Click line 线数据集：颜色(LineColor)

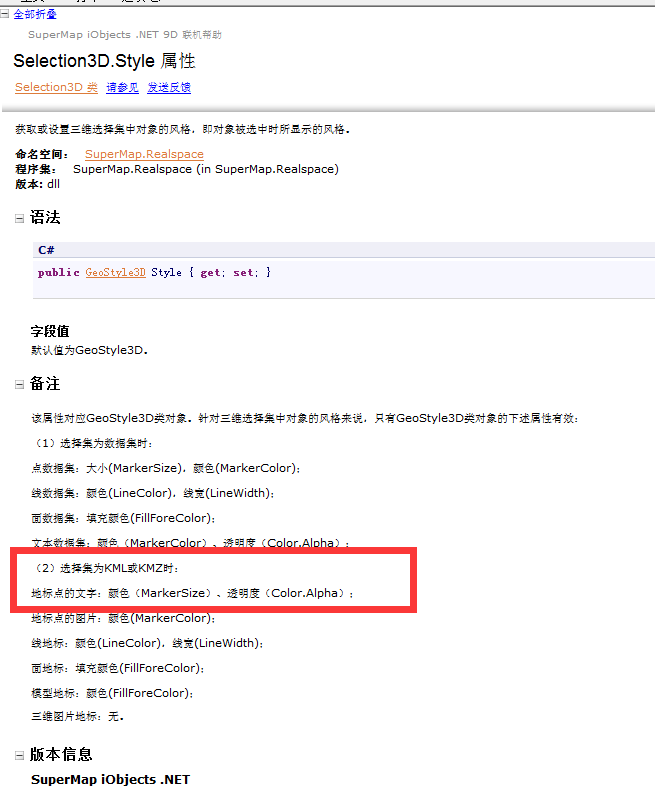[152, 493]
